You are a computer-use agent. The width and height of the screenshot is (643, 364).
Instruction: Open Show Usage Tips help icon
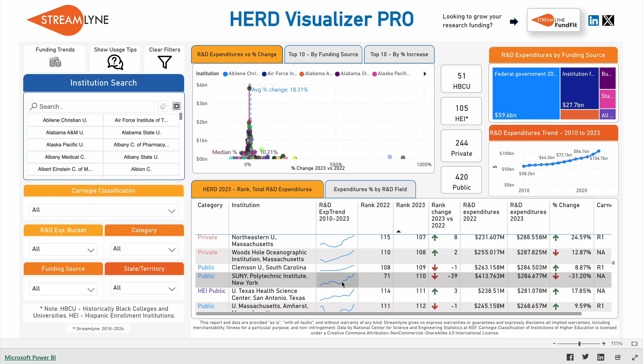(x=115, y=62)
